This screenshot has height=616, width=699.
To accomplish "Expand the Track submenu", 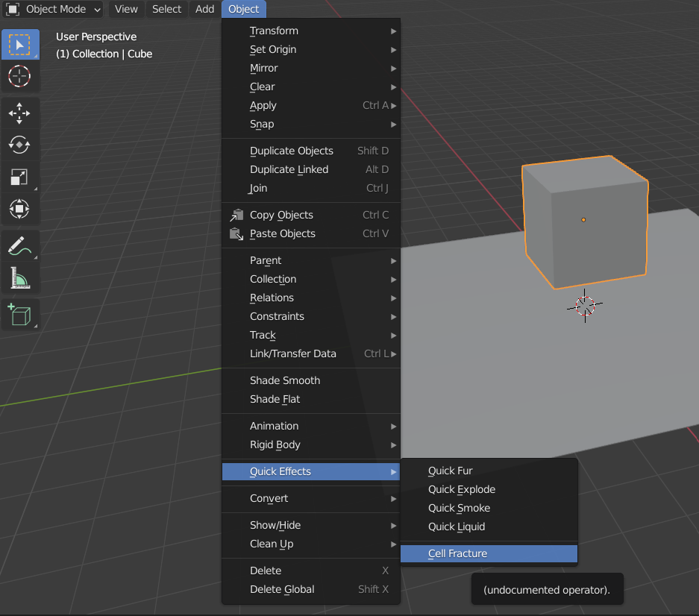I will pos(311,336).
